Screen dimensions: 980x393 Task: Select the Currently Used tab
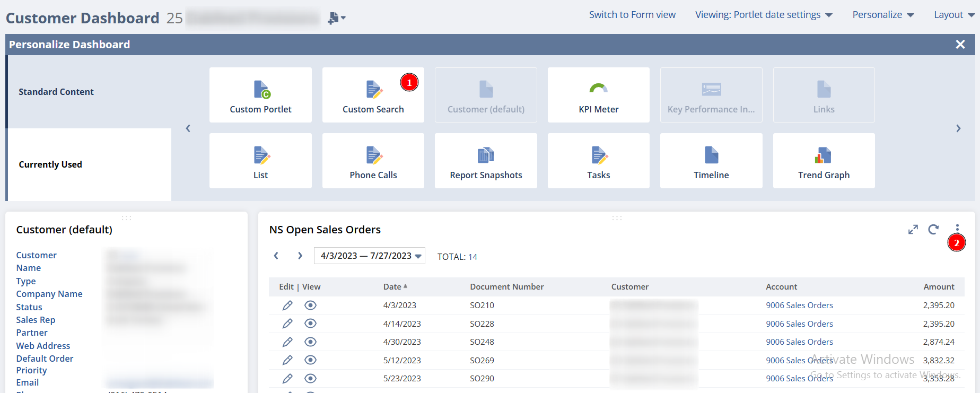click(89, 164)
